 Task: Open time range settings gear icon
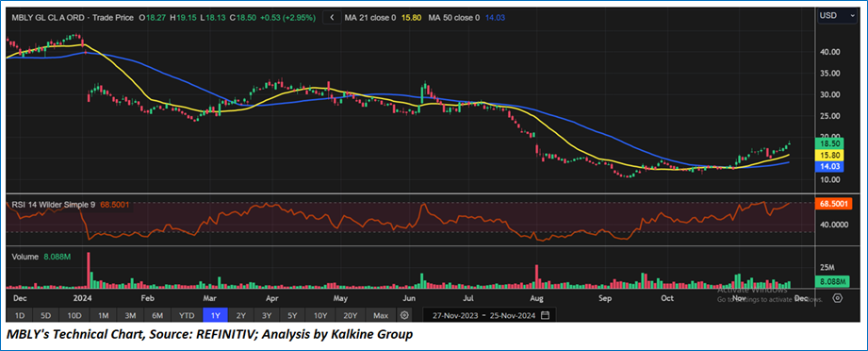click(404, 315)
